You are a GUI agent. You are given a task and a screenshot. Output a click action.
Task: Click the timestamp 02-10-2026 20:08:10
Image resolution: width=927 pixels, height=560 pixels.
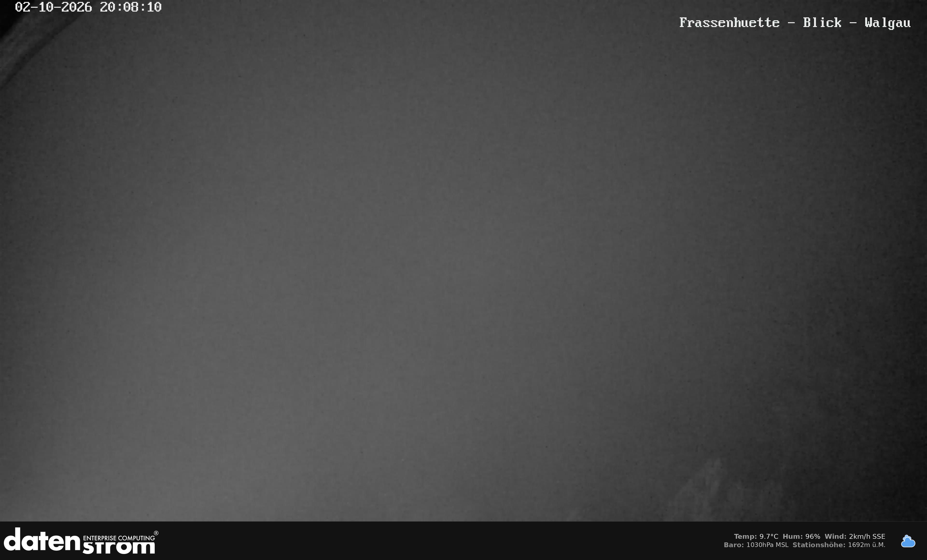click(x=88, y=7)
